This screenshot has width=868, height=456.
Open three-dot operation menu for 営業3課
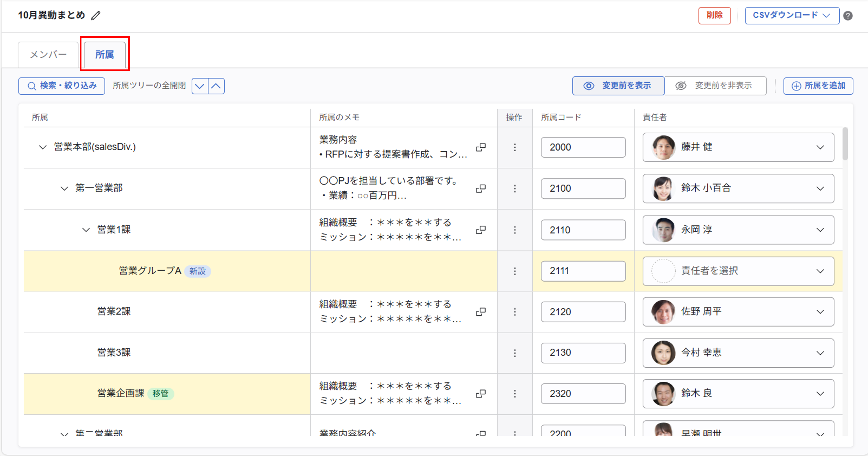pyautogui.click(x=514, y=353)
